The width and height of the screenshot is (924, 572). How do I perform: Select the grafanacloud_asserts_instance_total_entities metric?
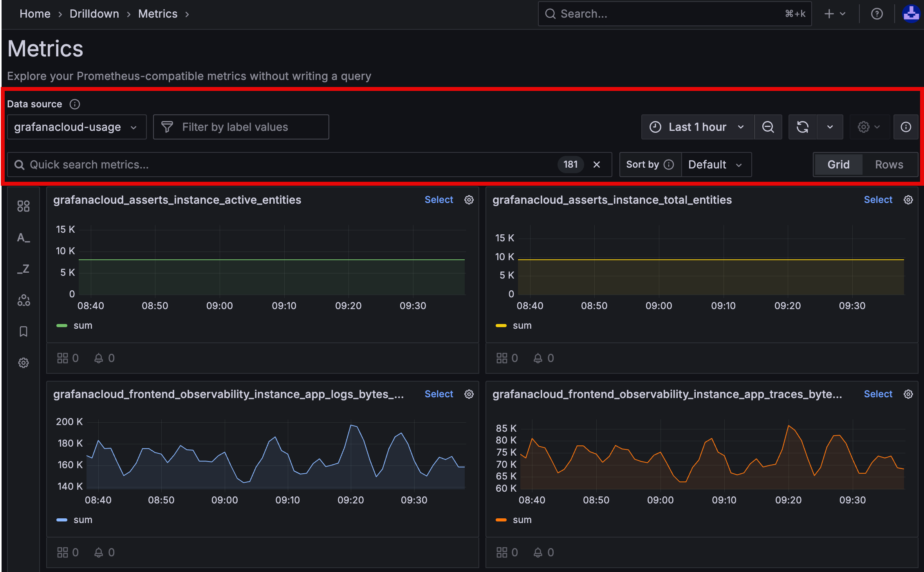pos(878,199)
